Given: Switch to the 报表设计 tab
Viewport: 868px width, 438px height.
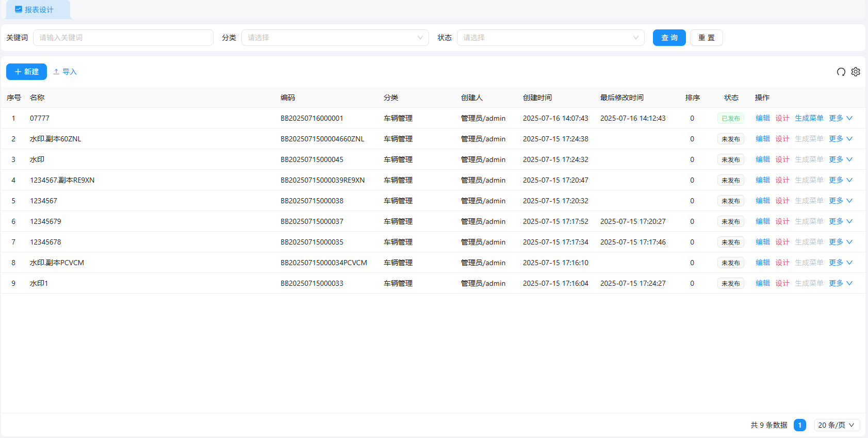Looking at the screenshot, I should (38, 10).
